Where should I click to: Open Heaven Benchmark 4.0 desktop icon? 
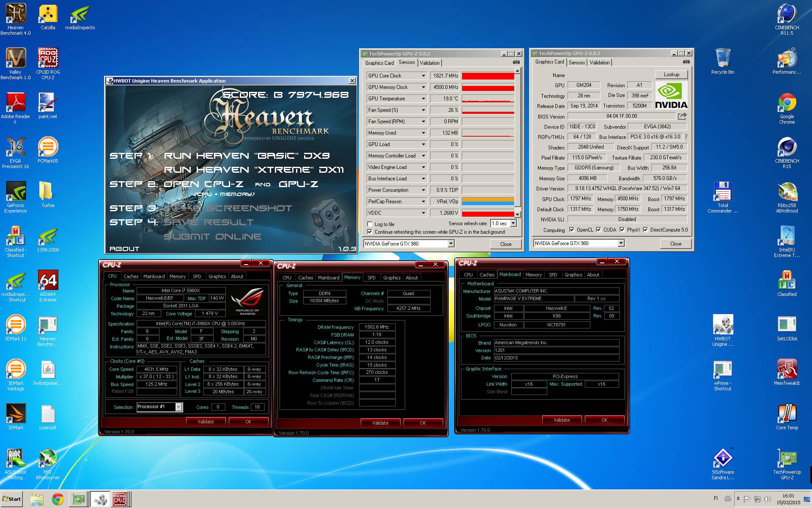(x=16, y=19)
